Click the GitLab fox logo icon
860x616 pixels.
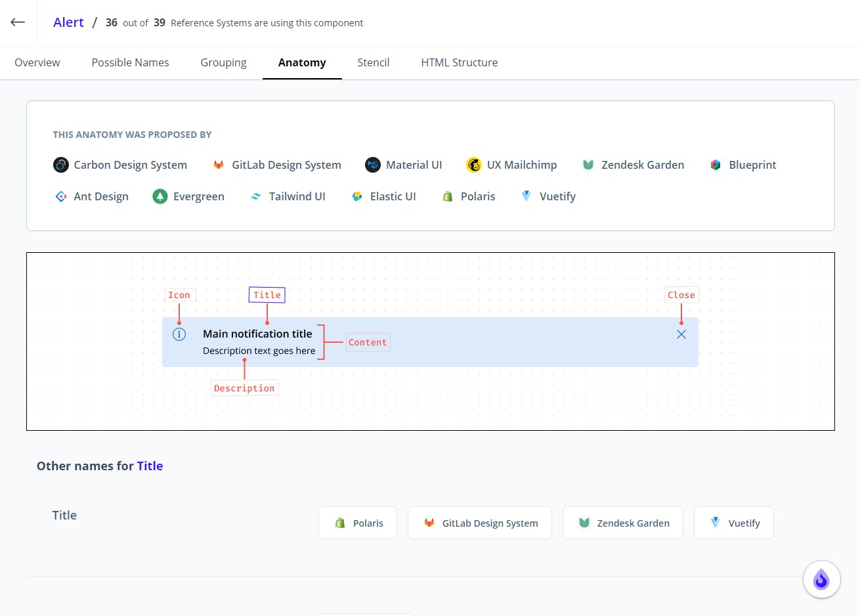click(x=219, y=165)
